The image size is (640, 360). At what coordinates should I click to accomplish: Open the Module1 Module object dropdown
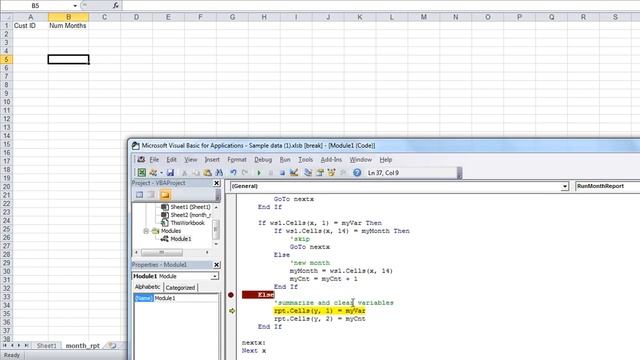click(214, 276)
